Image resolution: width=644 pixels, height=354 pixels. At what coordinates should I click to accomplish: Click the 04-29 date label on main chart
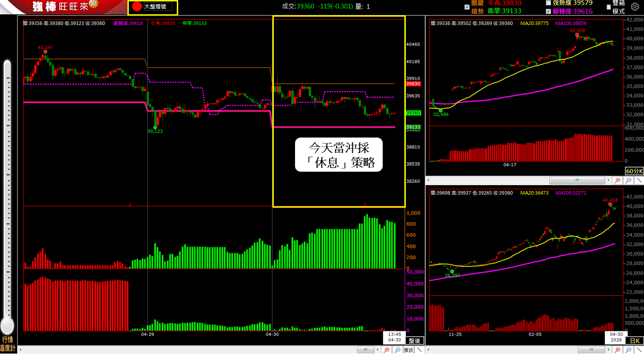coord(147,334)
